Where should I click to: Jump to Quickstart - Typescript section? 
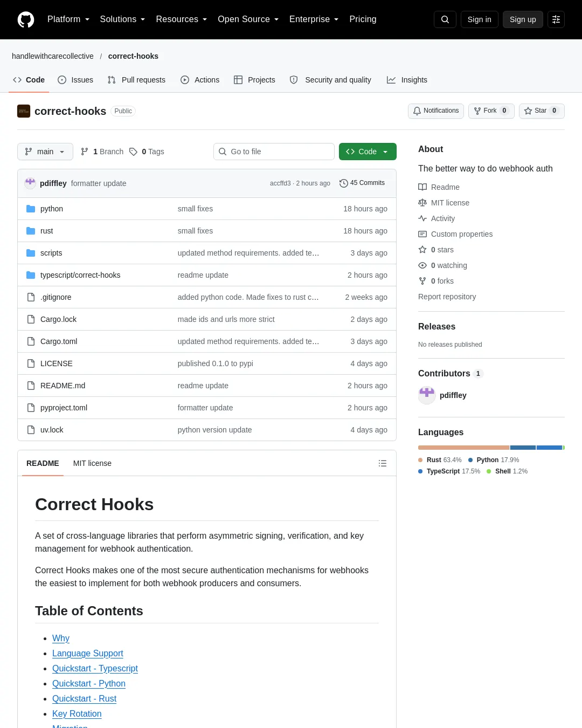tap(95, 668)
